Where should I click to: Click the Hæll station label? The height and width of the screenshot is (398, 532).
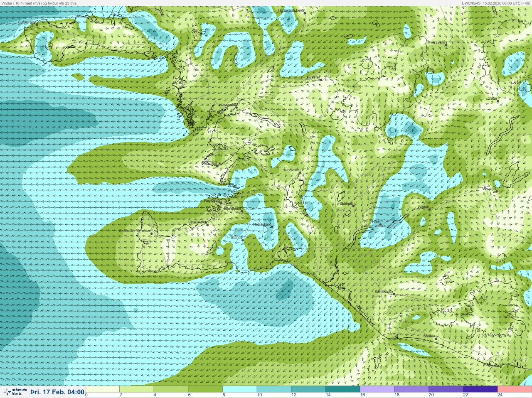coord(376,222)
